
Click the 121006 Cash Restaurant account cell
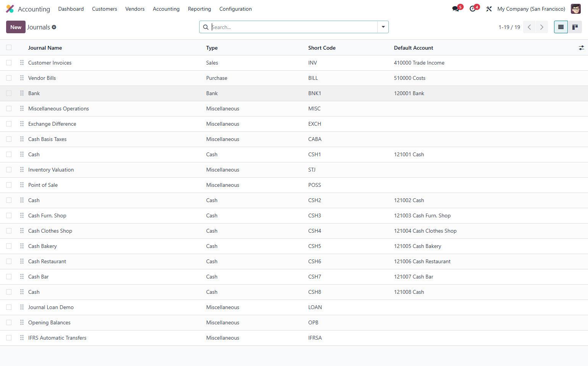422,261
